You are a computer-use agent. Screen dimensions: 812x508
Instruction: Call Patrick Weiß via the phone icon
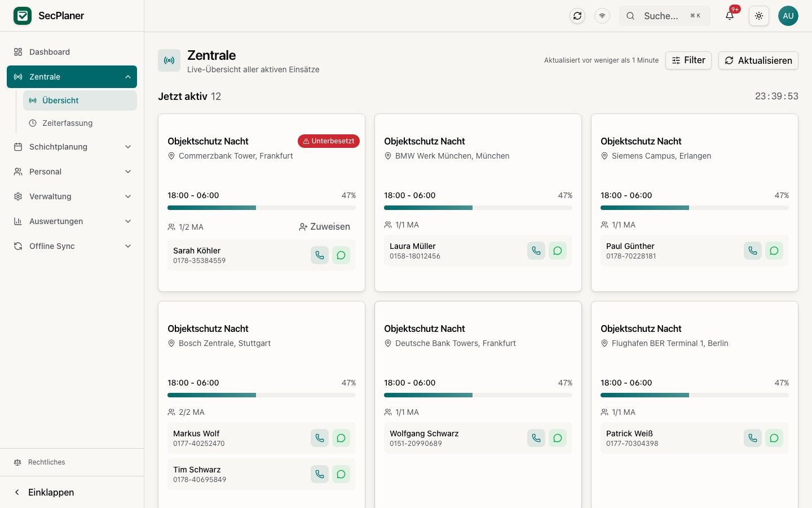pyautogui.click(x=753, y=438)
